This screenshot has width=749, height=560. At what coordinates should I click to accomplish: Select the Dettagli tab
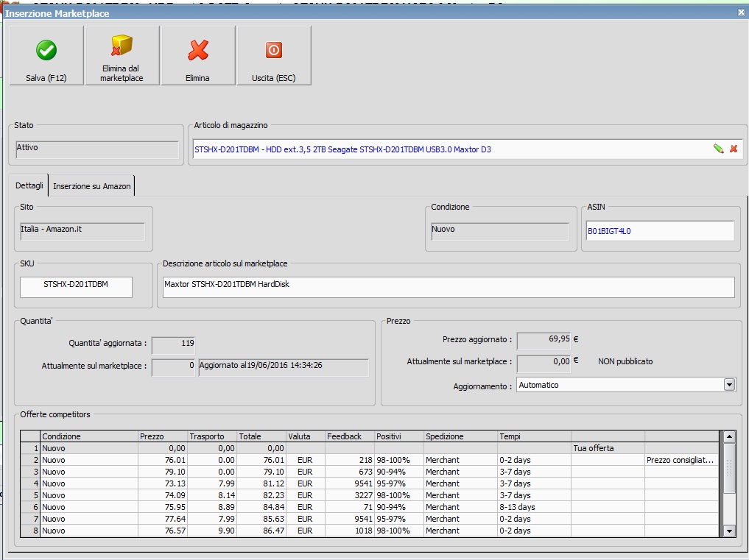pyautogui.click(x=29, y=186)
